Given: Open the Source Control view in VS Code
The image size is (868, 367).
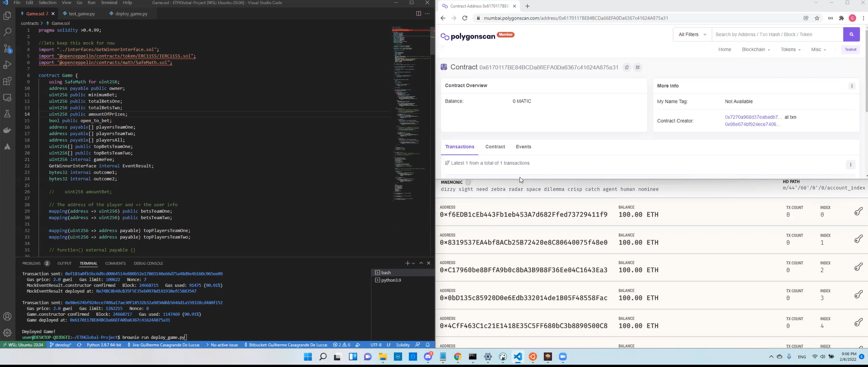Looking at the screenshot, I should (x=7, y=49).
